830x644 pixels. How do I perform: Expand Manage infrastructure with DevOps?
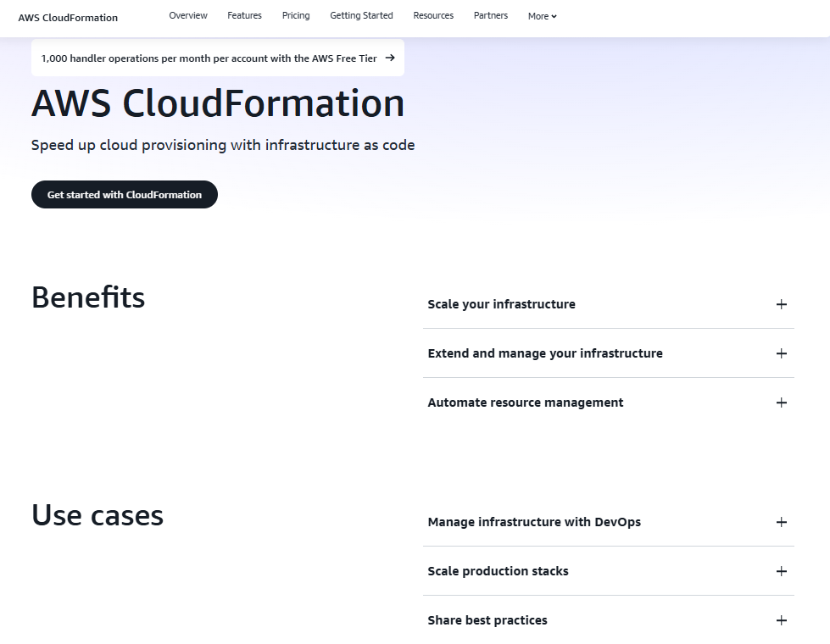point(609,522)
